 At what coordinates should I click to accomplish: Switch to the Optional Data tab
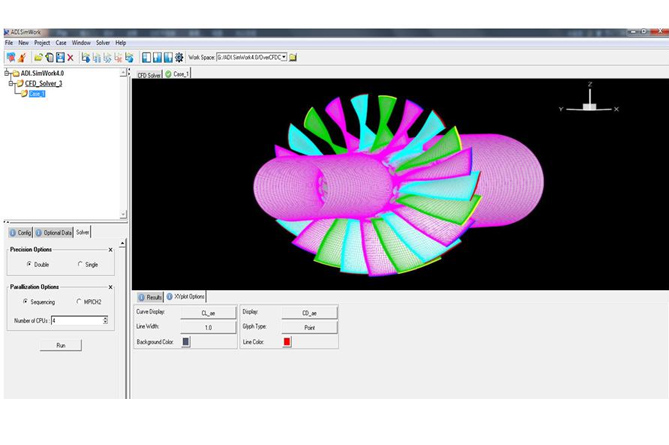54,232
